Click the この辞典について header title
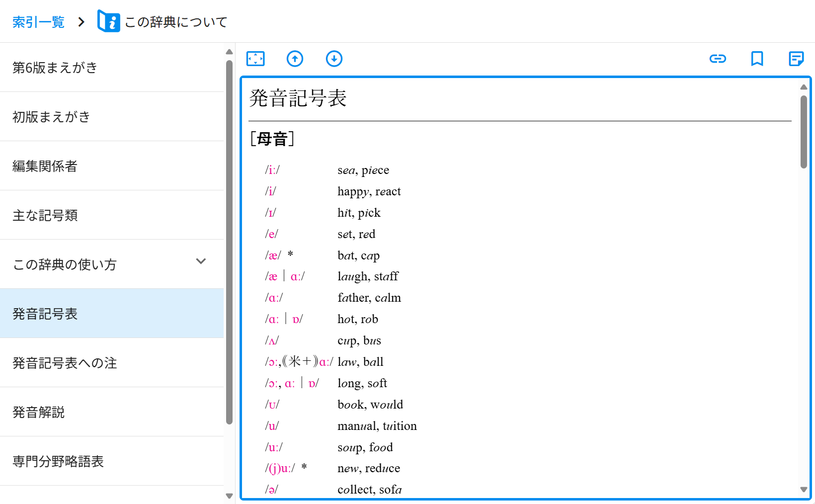 (176, 22)
